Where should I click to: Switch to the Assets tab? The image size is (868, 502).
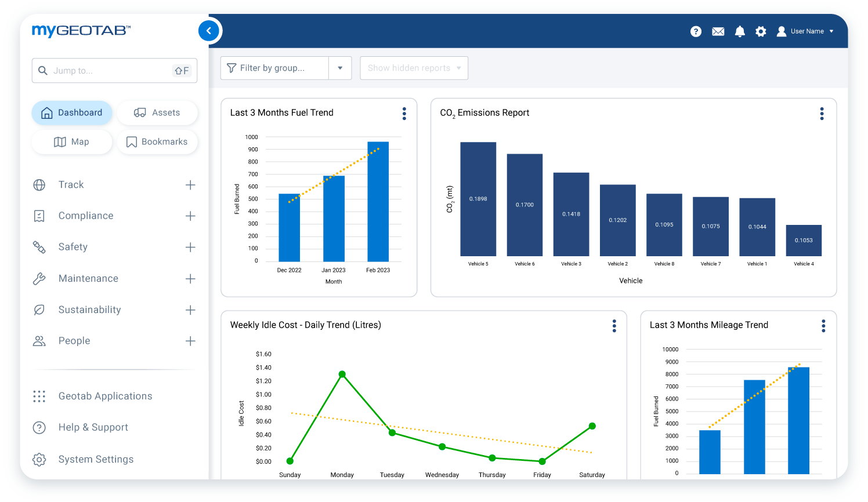tap(157, 112)
